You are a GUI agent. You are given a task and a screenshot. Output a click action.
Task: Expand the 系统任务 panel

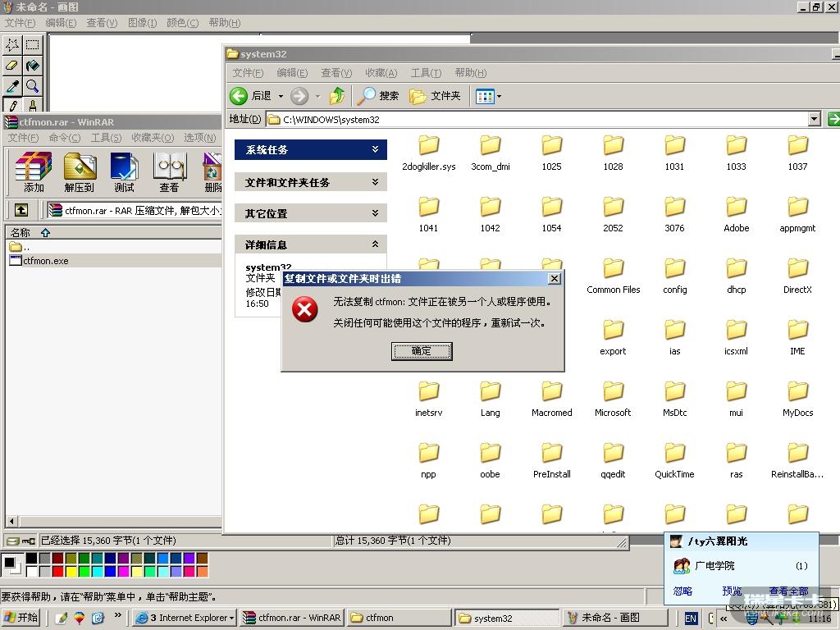[375, 149]
